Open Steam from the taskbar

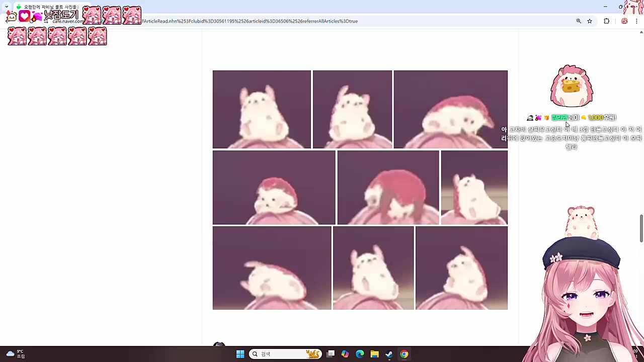tap(389, 354)
